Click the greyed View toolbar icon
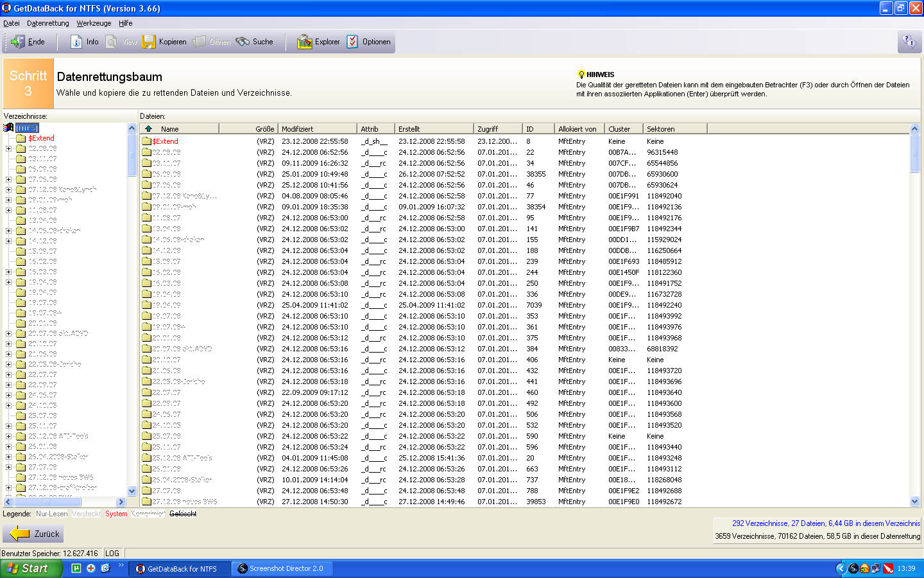The width and height of the screenshot is (924, 578). coord(112,42)
